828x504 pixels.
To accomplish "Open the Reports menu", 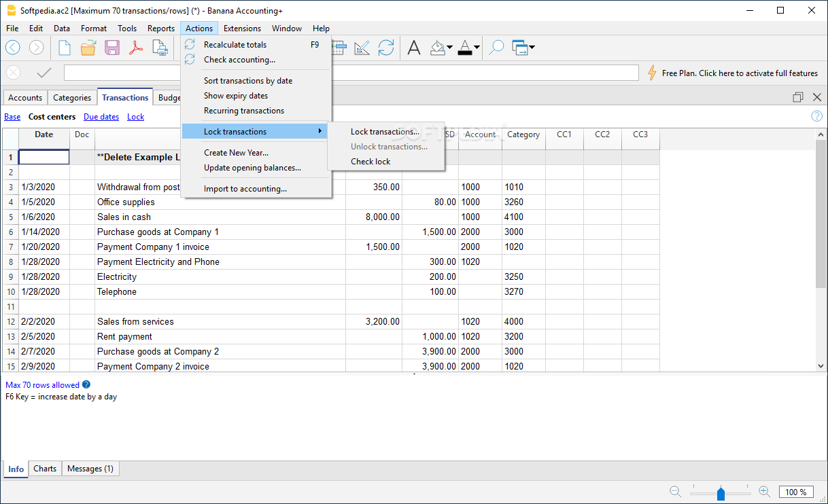I will pyautogui.click(x=161, y=29).
